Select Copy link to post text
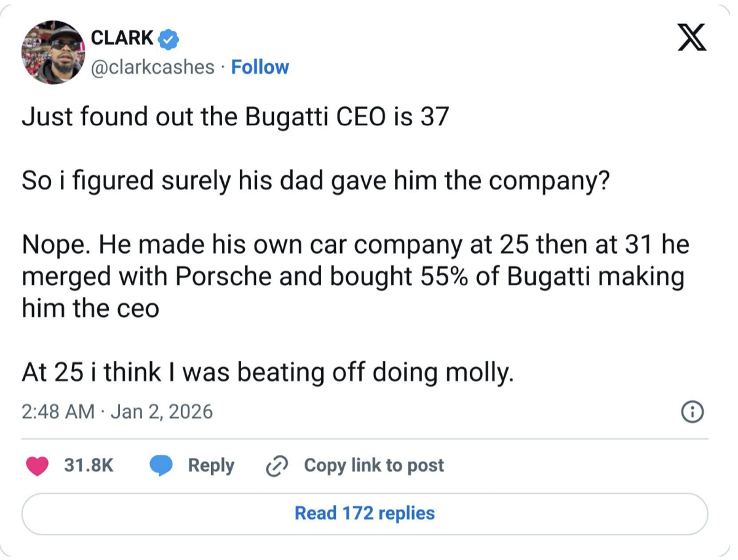Screen dimensions: 738x560 [x=374, y=465]
